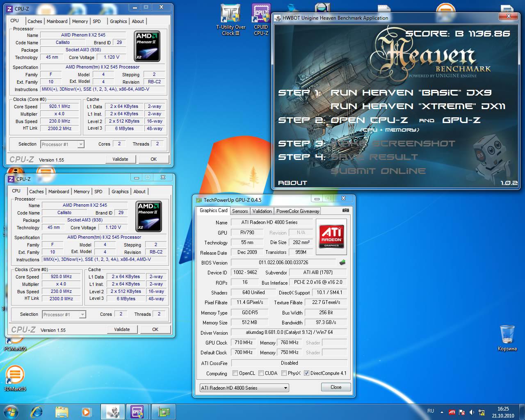The image size is (525, 420).
Task: Switch to Validation tab in GPU-Z
Action: pyautogui.click(x=262, y=211)
